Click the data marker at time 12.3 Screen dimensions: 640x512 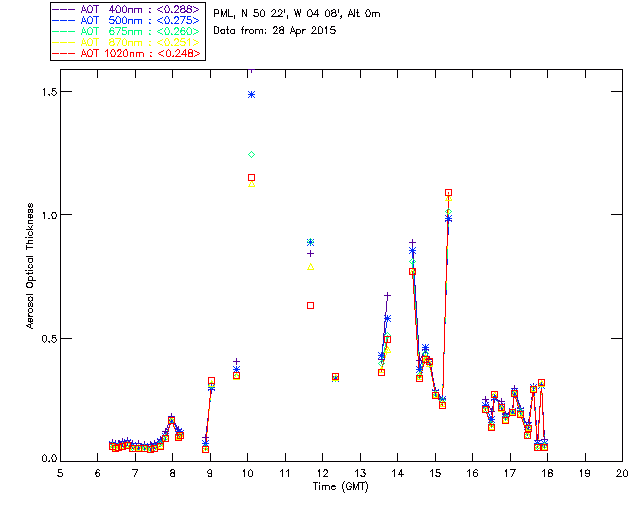tap(335, 377)
